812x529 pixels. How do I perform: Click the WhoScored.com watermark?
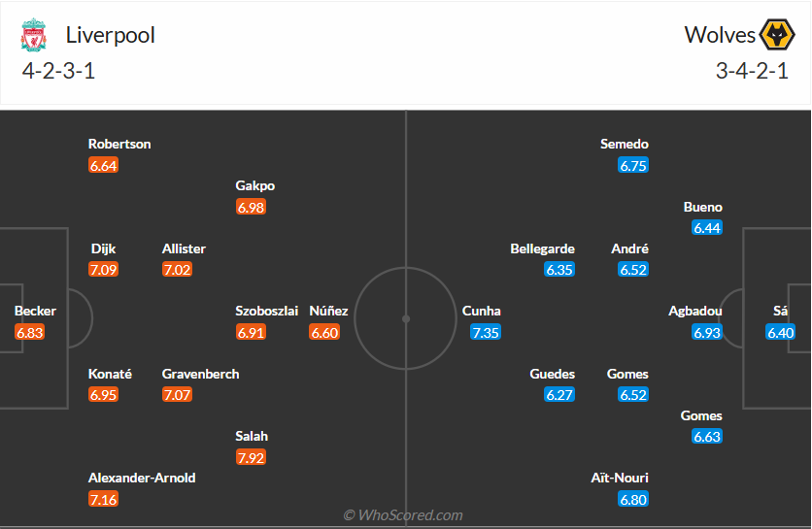click(x=403, y=515)
